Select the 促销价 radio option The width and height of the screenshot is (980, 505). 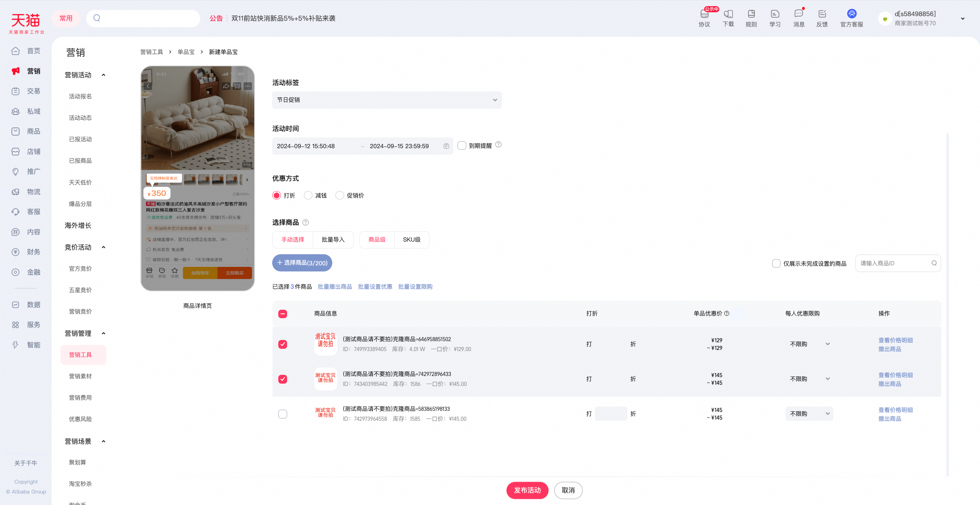[x=340, y=195]
